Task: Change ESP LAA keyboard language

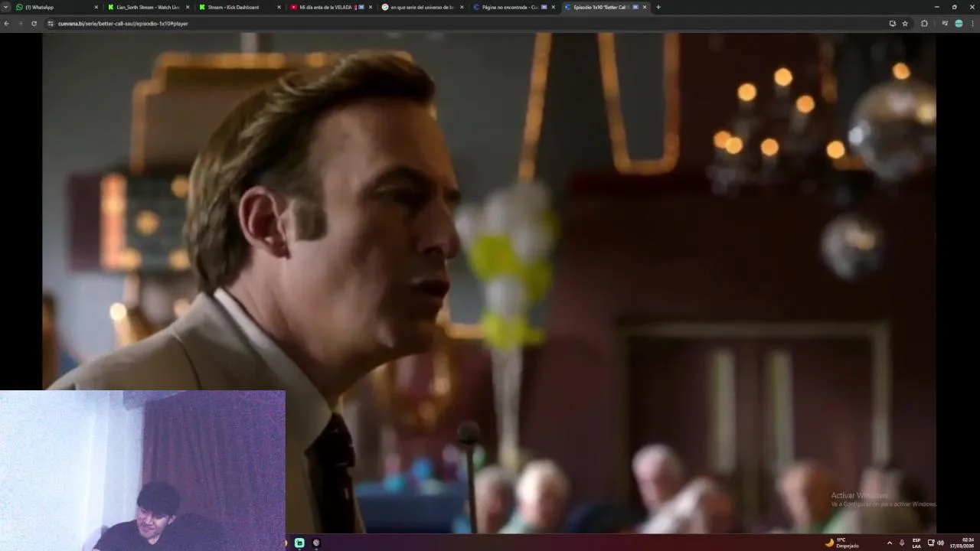Action: (916, 543)
